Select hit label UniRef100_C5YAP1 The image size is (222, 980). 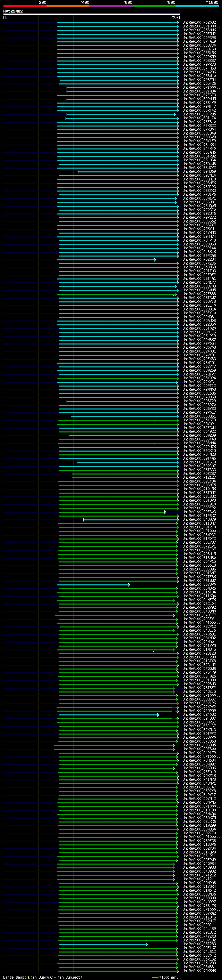pyautogui.click(x=199, y=424)
